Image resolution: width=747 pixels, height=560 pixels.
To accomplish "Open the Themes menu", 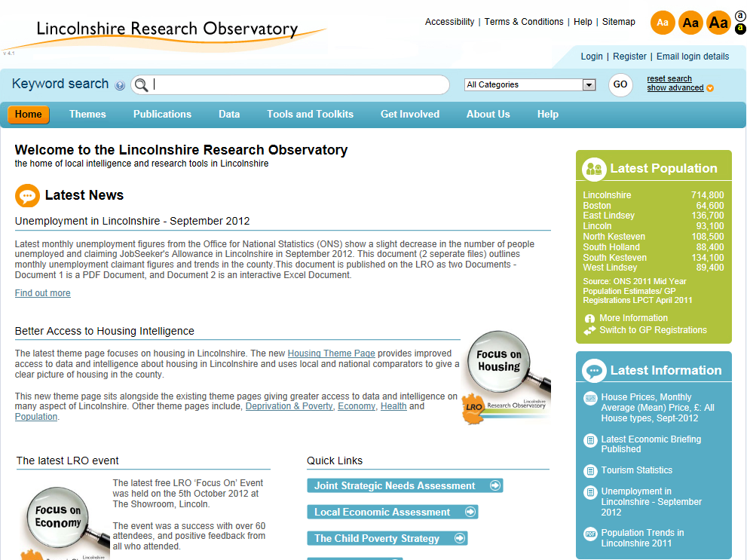I will pos(87,115).
